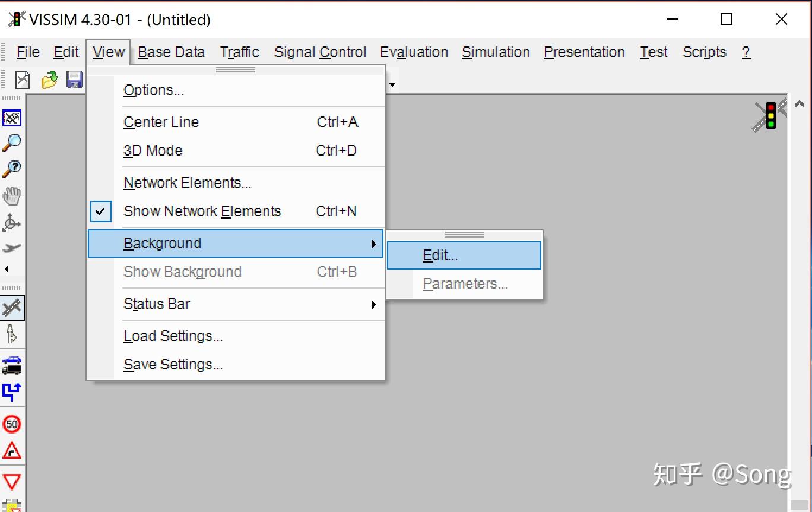The image size is (812, 512).
Task: Select the vehicle inputs car icon
Action: [x=12, y=365]
